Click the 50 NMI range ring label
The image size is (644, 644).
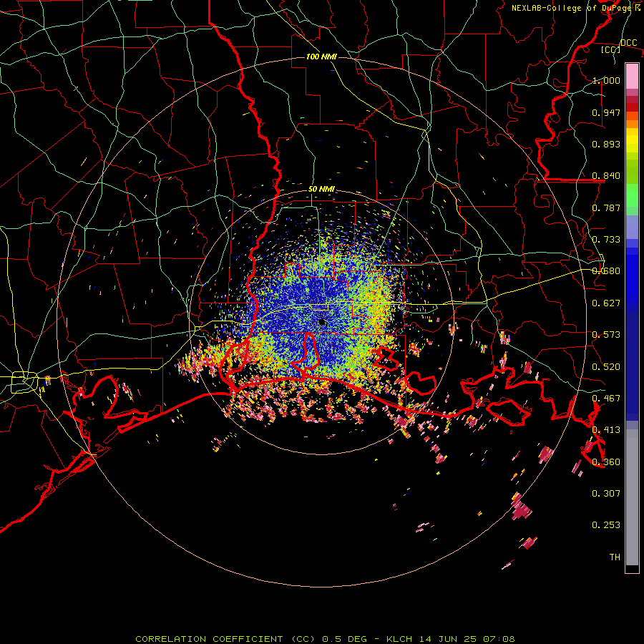(x=321, y=189)
